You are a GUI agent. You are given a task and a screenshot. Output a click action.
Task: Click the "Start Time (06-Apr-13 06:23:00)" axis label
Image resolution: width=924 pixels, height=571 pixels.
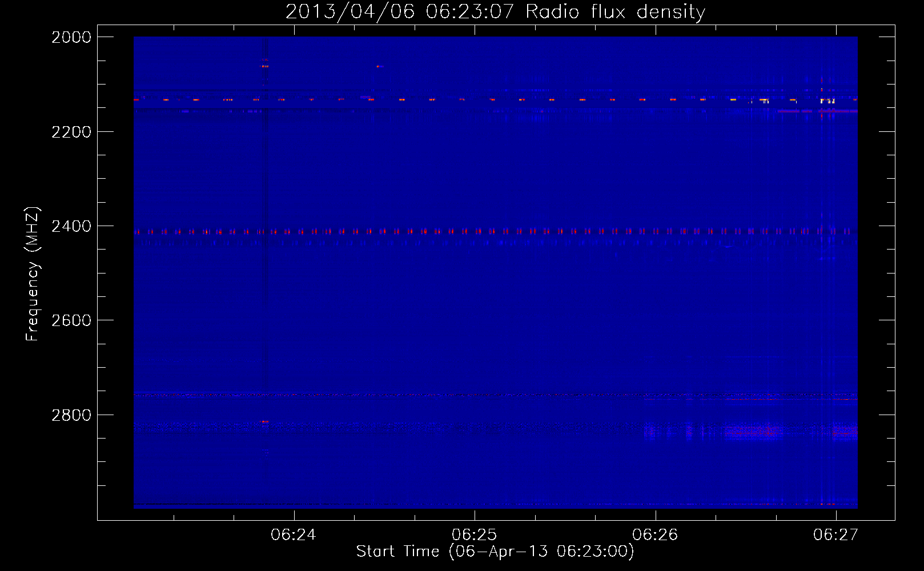pyautogui.click(x=495, y=552)
